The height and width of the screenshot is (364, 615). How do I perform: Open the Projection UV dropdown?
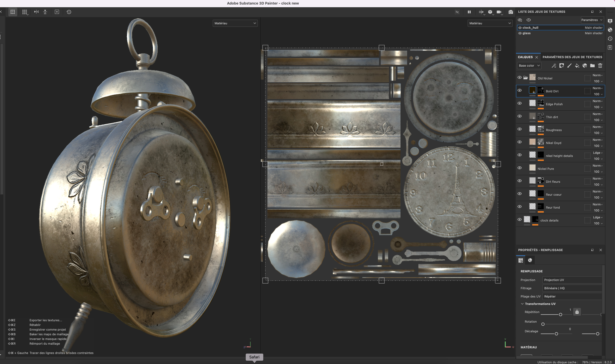572,280
